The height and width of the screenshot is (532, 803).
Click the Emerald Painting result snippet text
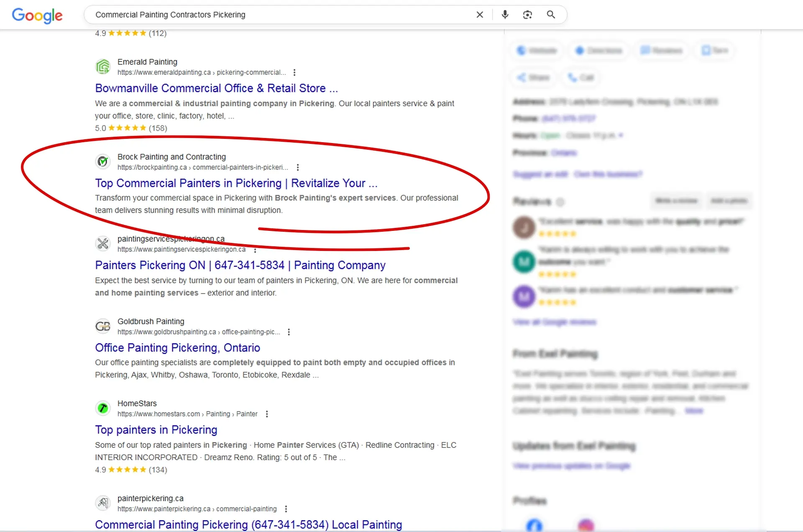click(x=274, y=110)
